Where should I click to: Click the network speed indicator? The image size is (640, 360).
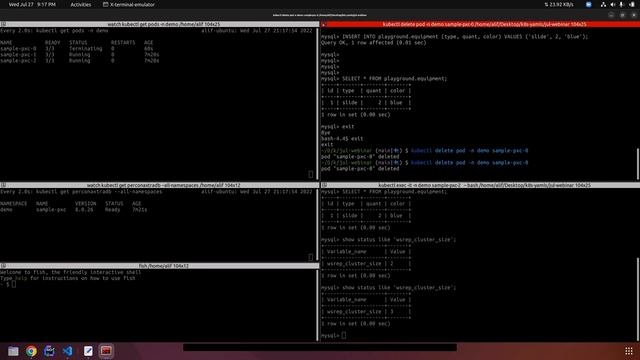click(559, 4)
